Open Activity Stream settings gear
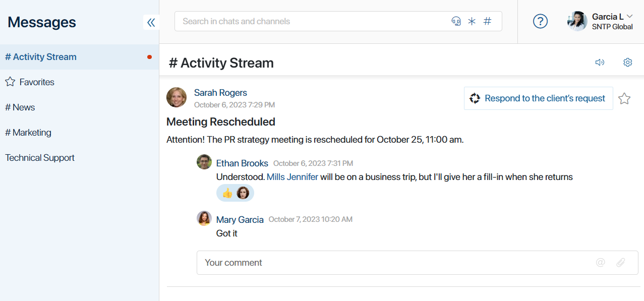Image resolution: width=644 pixels, height=301 pixels. [x=627, y=63]
